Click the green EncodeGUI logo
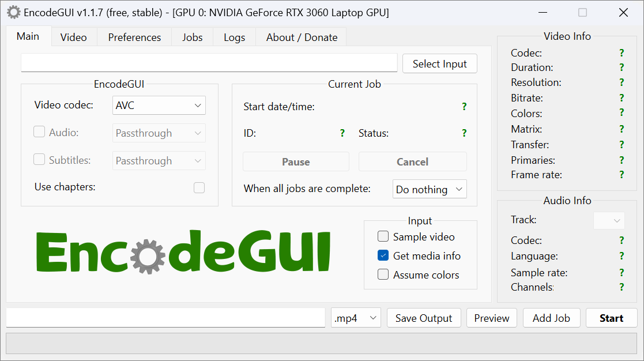This screenshot has height=361, width=644. tap(183, 252)
